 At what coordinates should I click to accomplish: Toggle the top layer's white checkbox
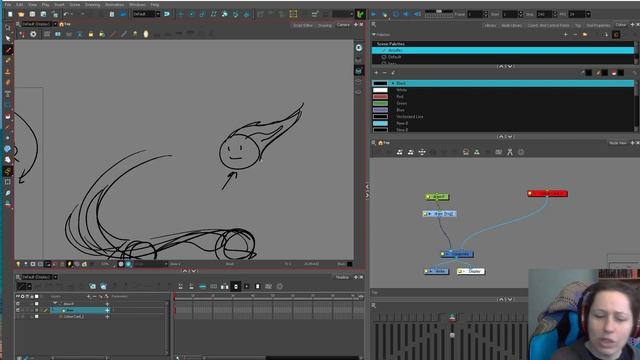(37, 304)
